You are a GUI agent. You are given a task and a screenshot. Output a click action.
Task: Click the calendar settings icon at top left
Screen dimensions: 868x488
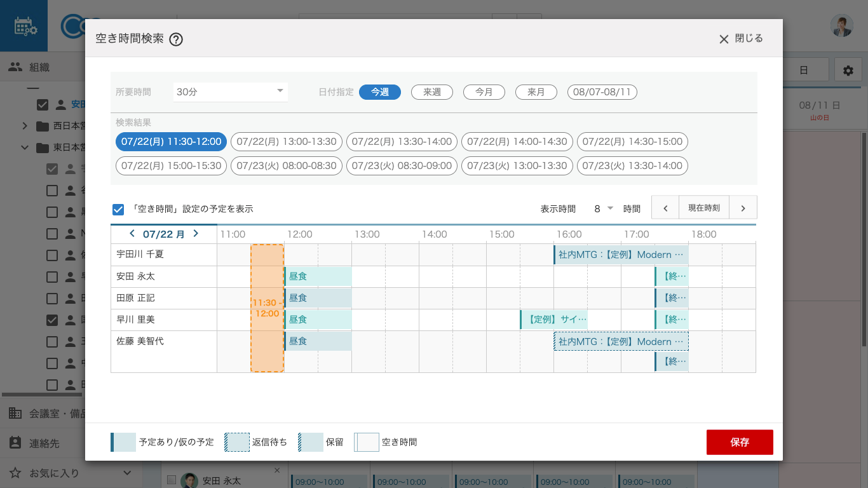pos(24,26)
